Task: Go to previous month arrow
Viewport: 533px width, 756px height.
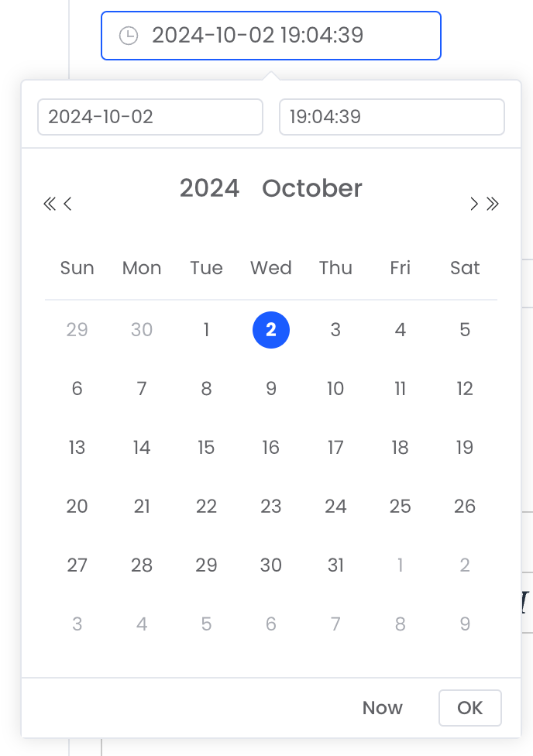Action: click(67, 204)
